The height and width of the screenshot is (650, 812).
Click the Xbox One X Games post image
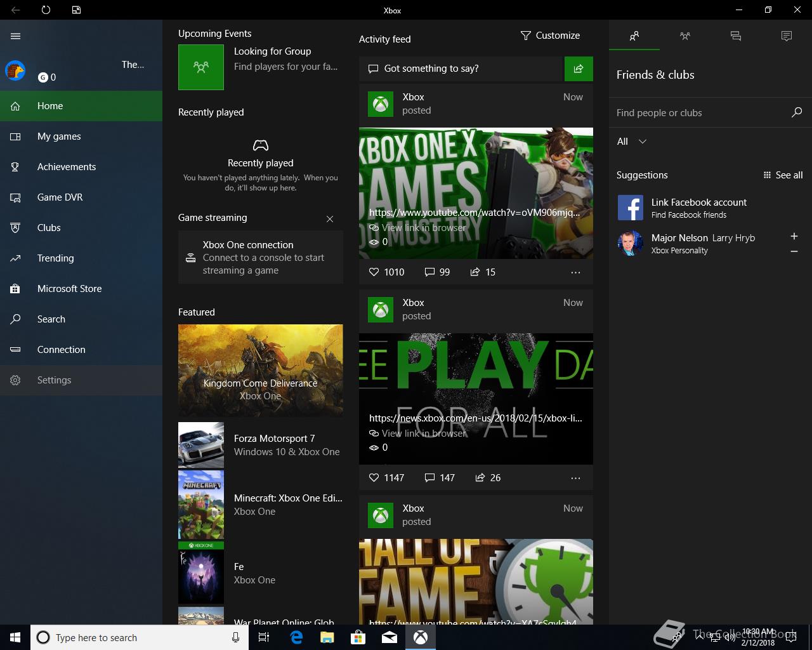476,193
